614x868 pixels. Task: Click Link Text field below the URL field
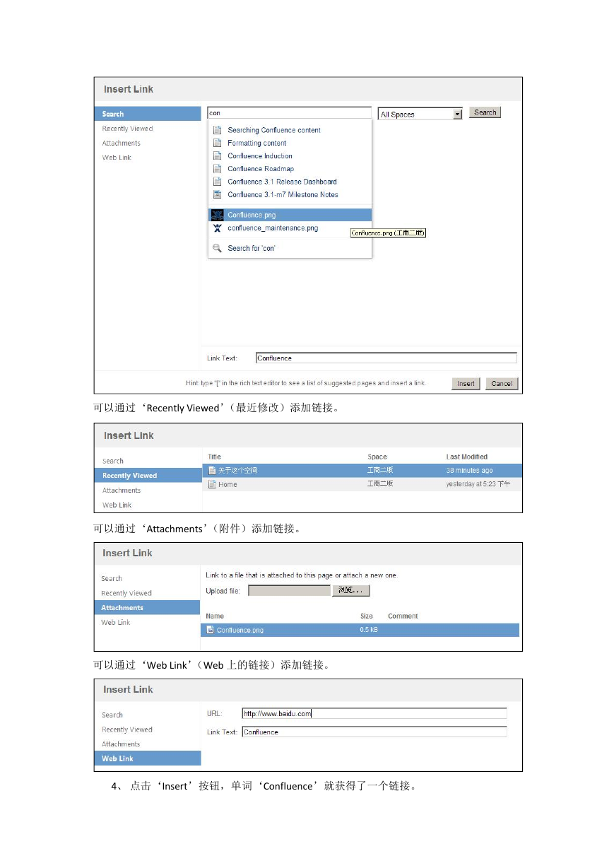(374, 732)
